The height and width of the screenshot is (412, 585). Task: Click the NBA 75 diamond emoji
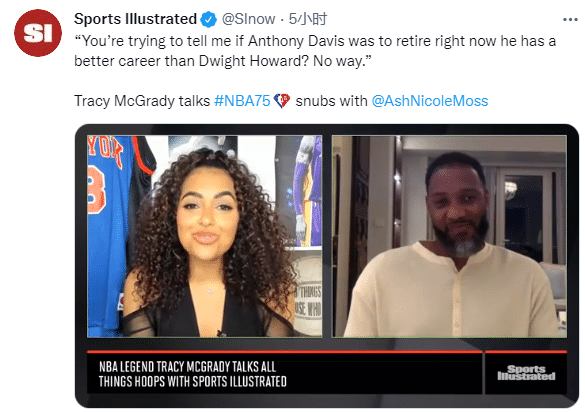[x=282, y=101]
